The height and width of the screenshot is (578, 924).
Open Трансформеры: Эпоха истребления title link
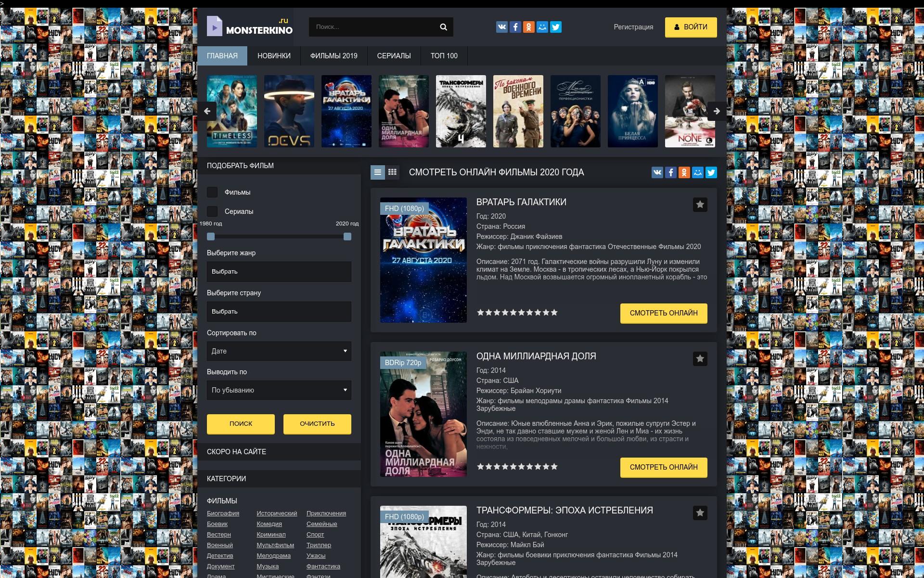pos(565,511)
